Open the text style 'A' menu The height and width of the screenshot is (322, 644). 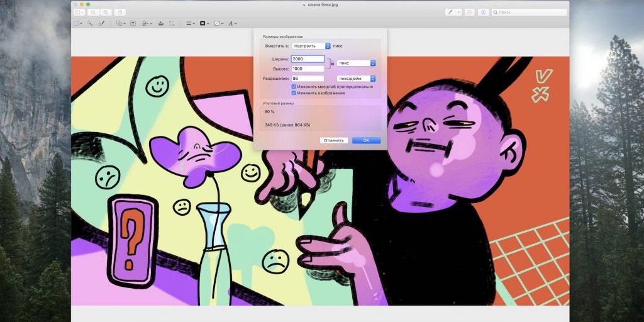[x=231, y=23]
